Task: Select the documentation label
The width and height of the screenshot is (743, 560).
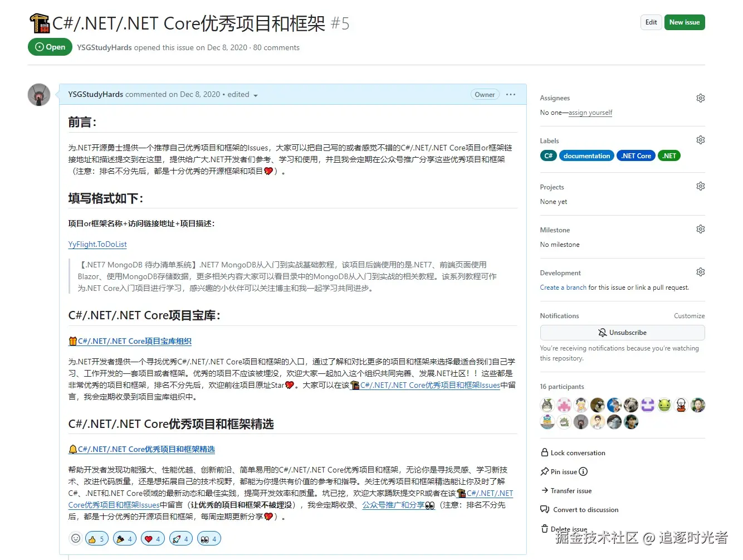Action: coord(586,156)
